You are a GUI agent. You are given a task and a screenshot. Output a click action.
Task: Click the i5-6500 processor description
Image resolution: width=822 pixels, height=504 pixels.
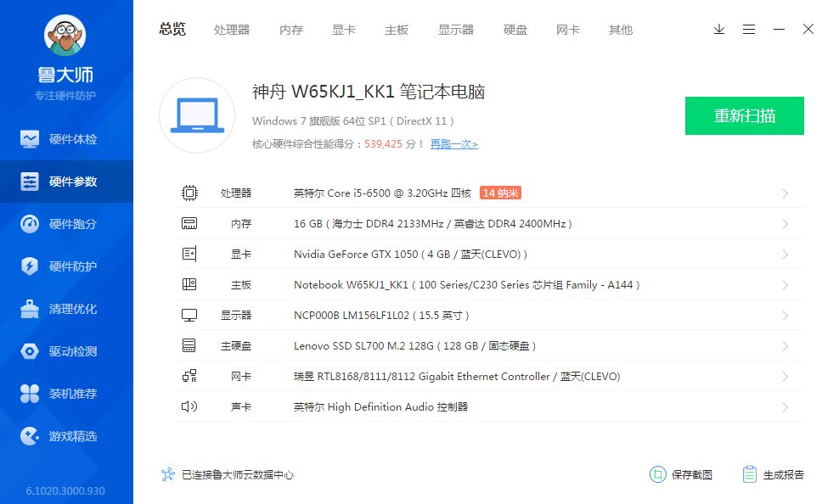[382, 193]
